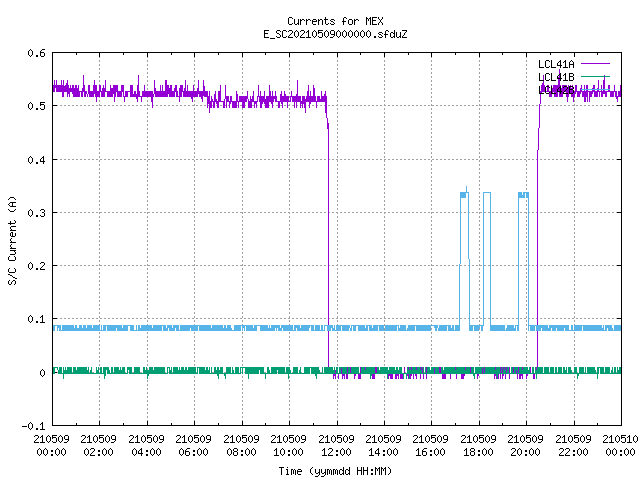Click the purple LCL41A legend line sample
This screenshot has width=640, height=480.
tap(595, 64)
